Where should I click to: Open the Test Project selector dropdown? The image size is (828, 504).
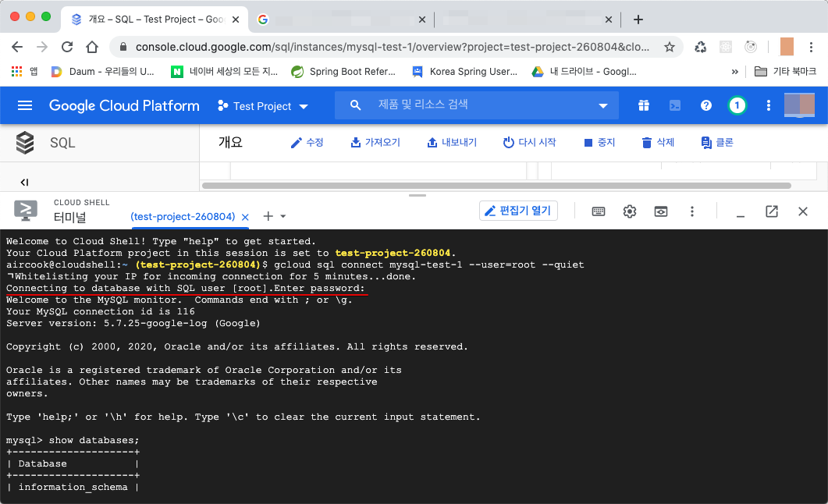pyautogui.click(x=263, y=106)
